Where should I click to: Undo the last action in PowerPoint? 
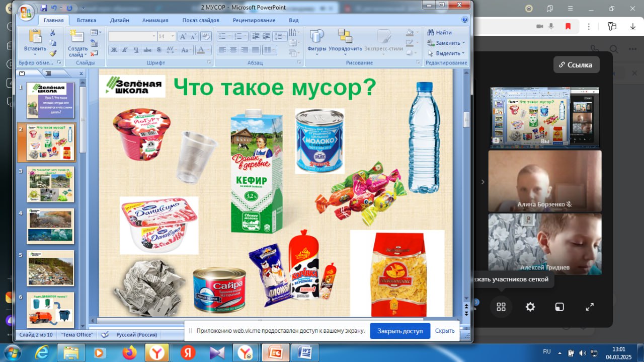54,8
